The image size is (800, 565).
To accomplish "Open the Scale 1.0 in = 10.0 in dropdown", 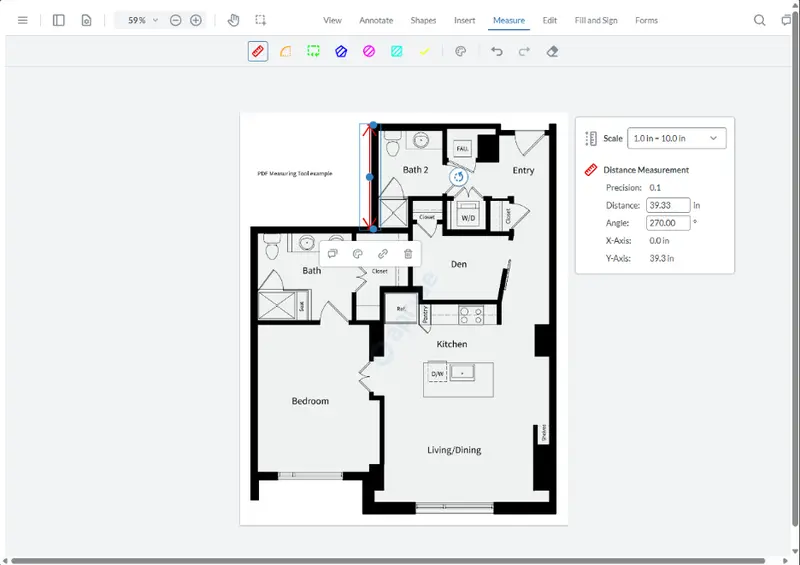I will coord(677,138).
